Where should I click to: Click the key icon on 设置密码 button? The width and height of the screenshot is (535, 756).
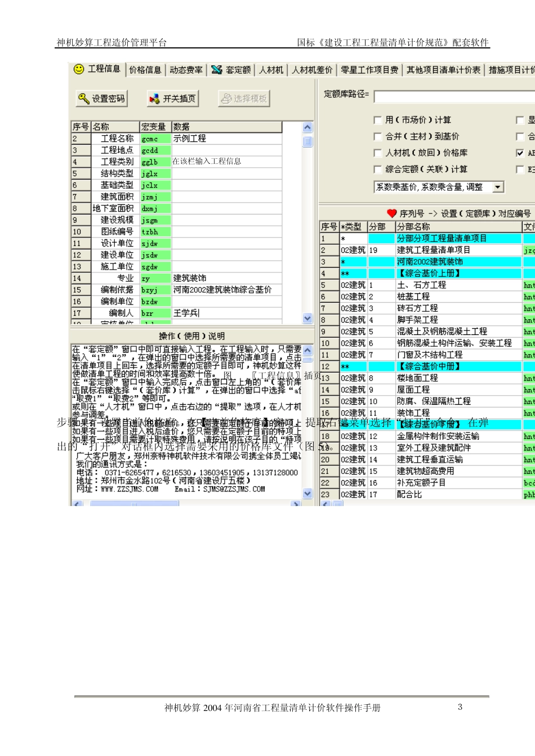[83, 99]
